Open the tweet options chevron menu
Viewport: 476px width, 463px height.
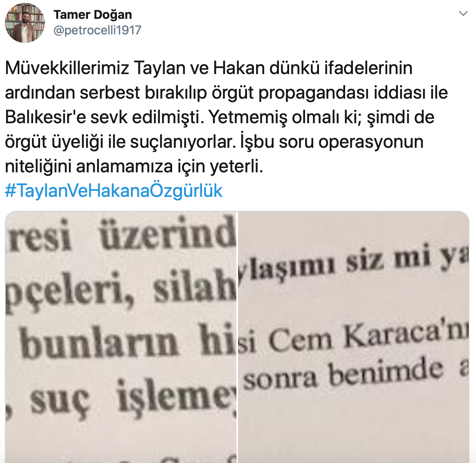(463, 14)
